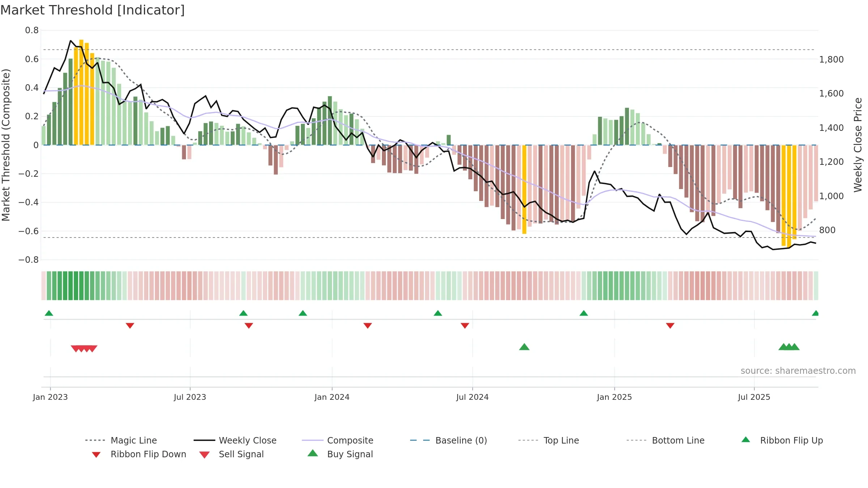Click the source: sharemaestro.com text
The image size is (868, 488).
[x=798, y=371]
